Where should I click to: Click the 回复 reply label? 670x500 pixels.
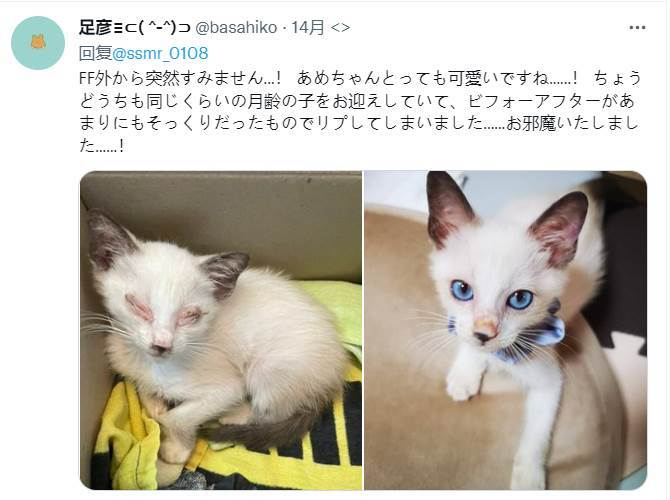click(x=95, y=53)
